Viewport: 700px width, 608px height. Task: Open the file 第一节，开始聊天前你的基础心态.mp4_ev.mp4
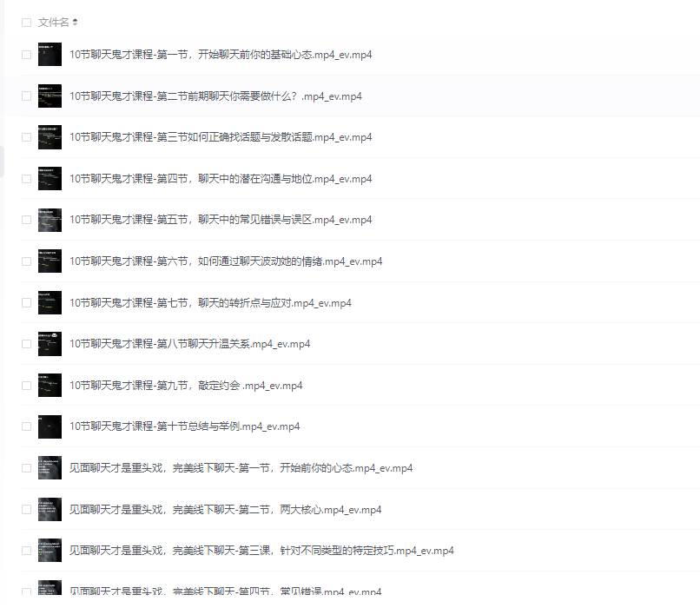click(x=221, y=55)
